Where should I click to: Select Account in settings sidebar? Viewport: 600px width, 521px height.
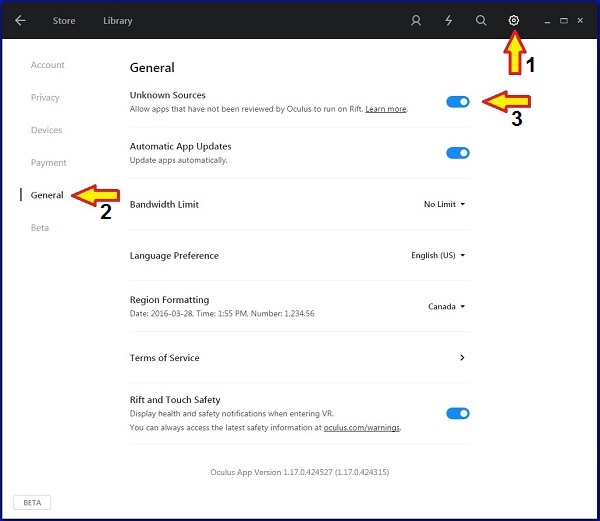click(x=47, y=65)
